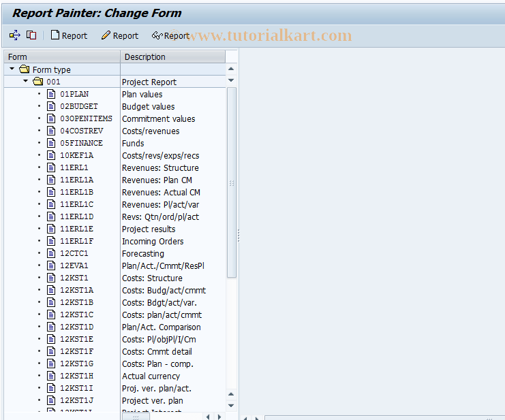505x420 pixels.
Task: Click the page up arrow at bottom of scrollbar
Action: point(231,394)
